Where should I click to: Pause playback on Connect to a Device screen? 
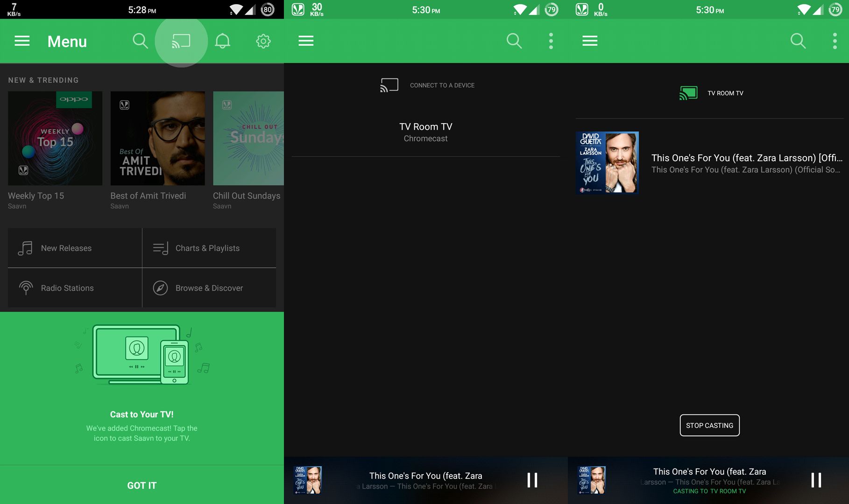(532, 480)
